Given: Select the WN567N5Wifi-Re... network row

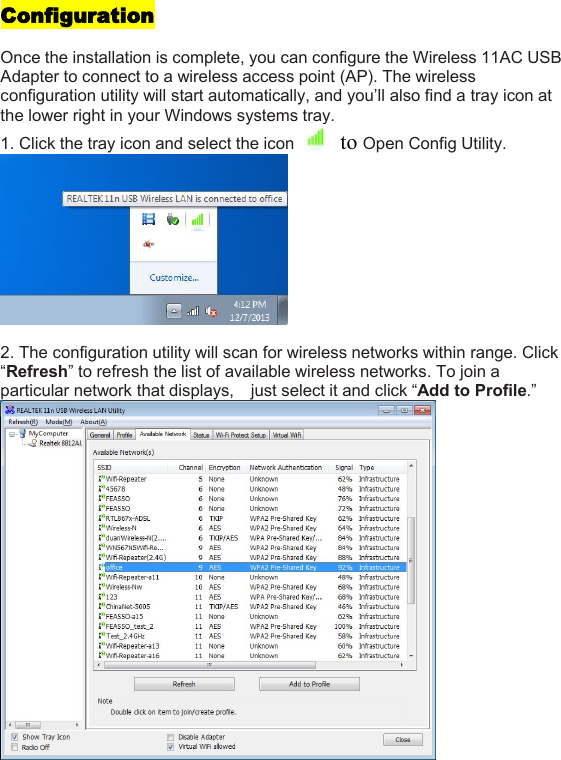Looking at the screenshot, I should (250, 548).
